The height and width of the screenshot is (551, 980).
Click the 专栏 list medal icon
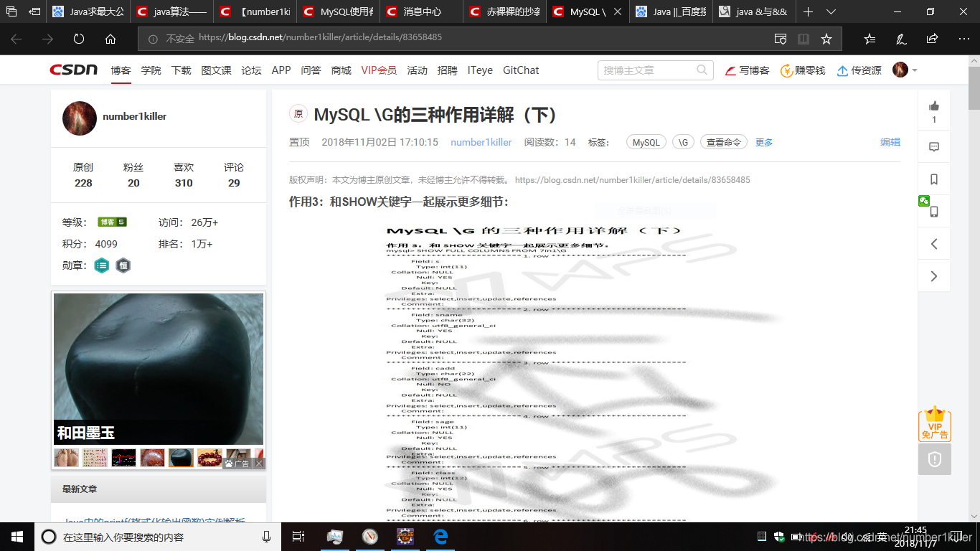pos(102,265)
